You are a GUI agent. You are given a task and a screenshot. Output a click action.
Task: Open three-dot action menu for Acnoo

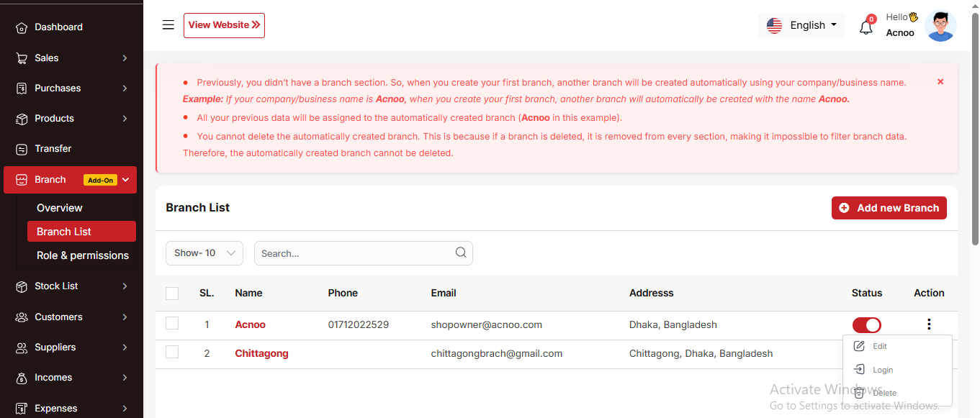click(x=929, y=324)
